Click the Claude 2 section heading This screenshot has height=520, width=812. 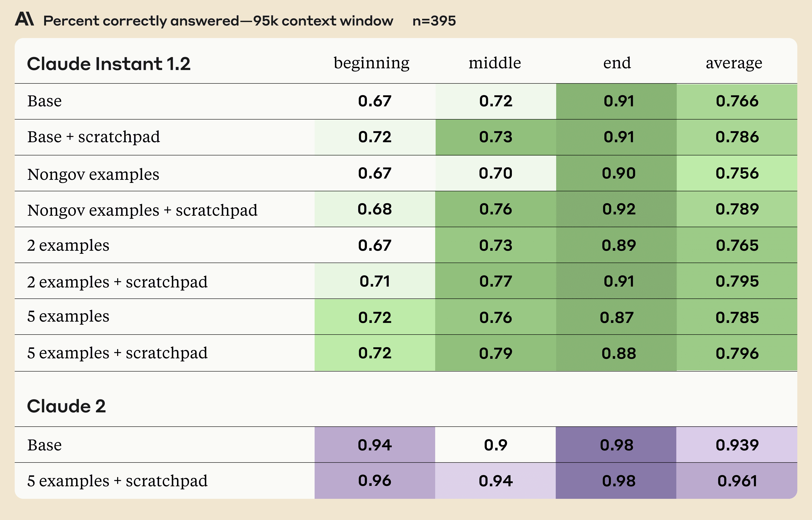tap(66, 406)
